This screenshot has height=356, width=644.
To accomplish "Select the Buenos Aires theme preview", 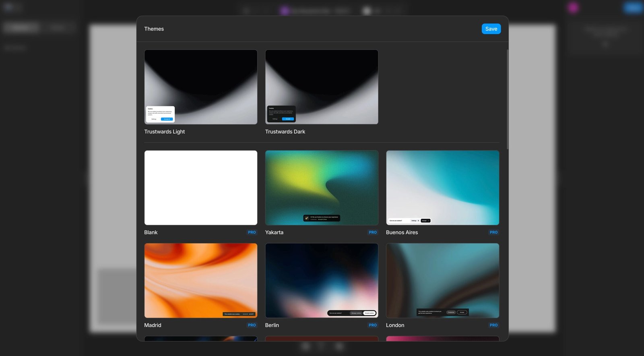I will click(442, 188).
